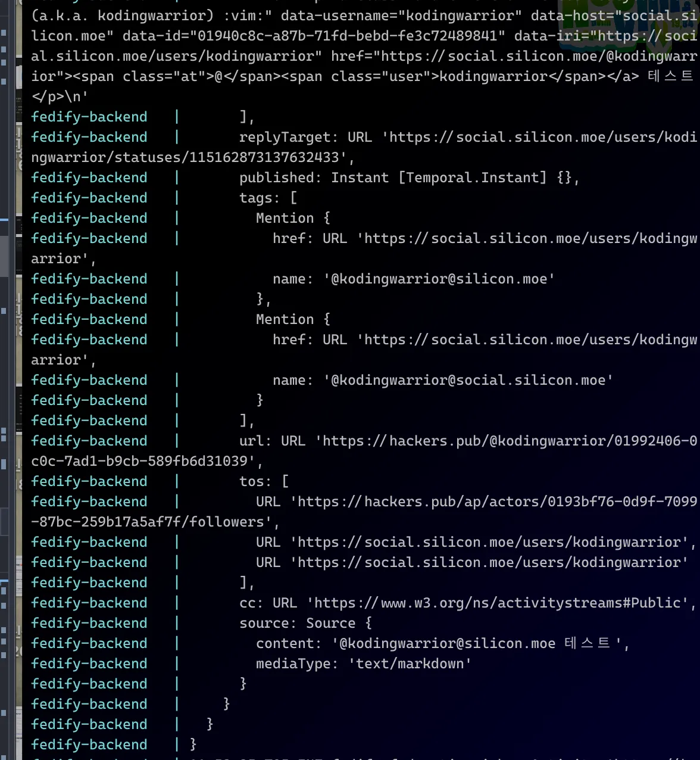Click the hackers.pub/@kodingwarrior url line
700x760 pixels.
pyautogui.click(x=468, y=441)
